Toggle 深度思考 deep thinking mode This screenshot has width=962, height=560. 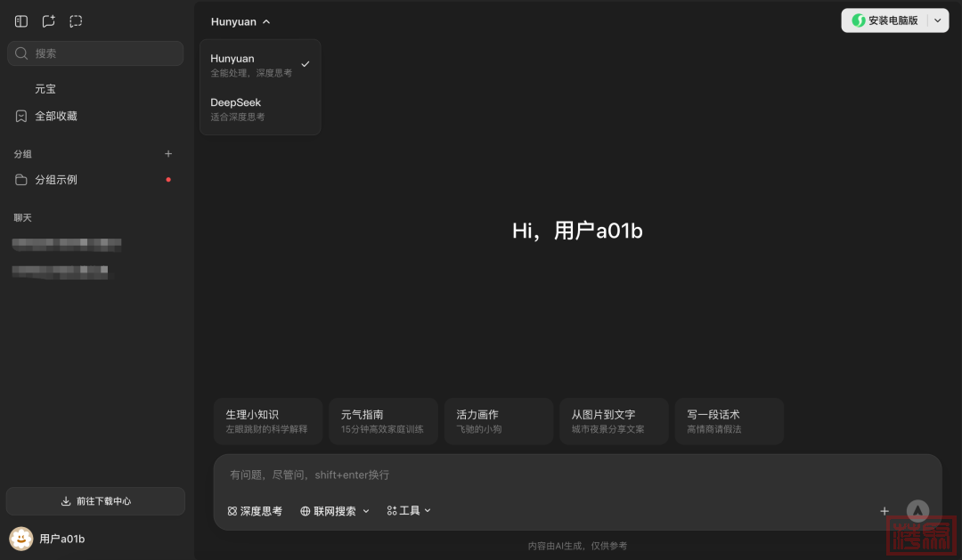pos(255,511)
